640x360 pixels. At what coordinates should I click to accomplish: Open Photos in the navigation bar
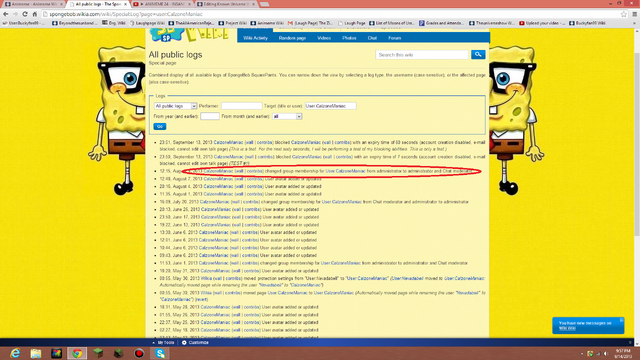[x=349, y=38]
